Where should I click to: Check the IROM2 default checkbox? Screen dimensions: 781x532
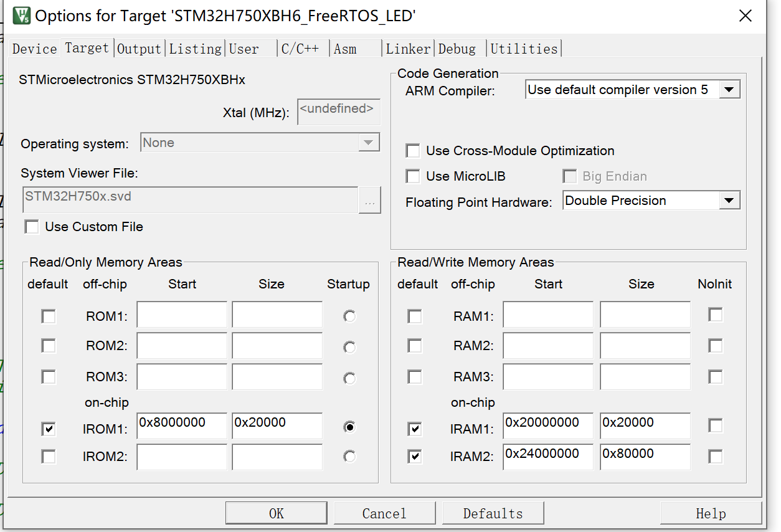click(x=48, y=457)
